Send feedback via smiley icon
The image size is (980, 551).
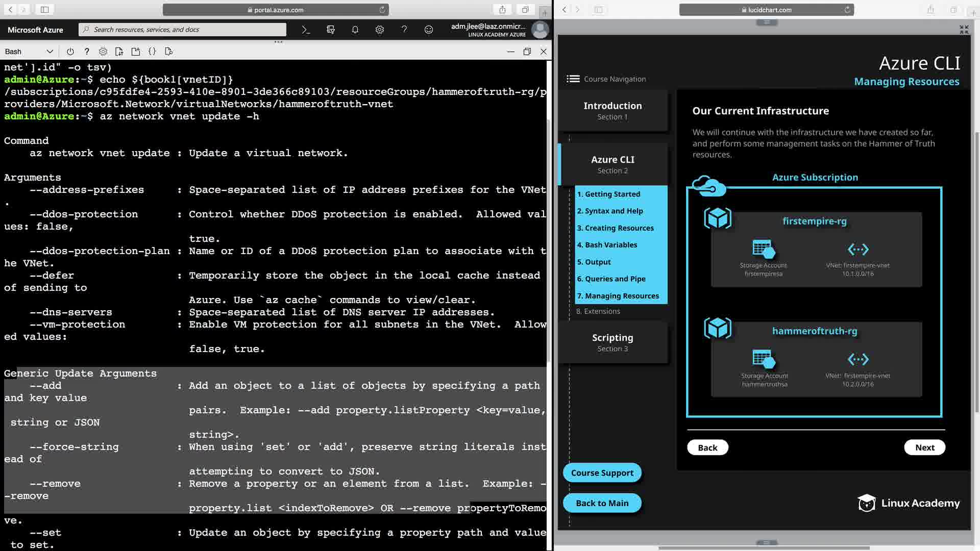[x=429, y=30]
